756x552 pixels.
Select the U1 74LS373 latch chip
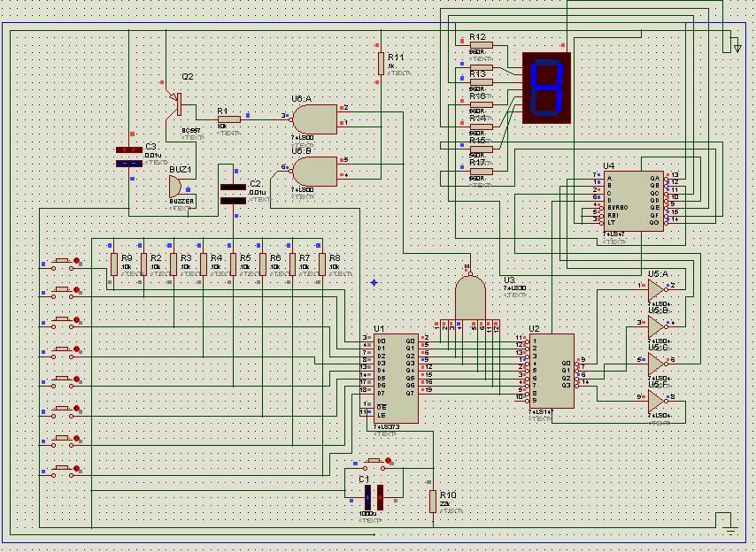point(396,378)
